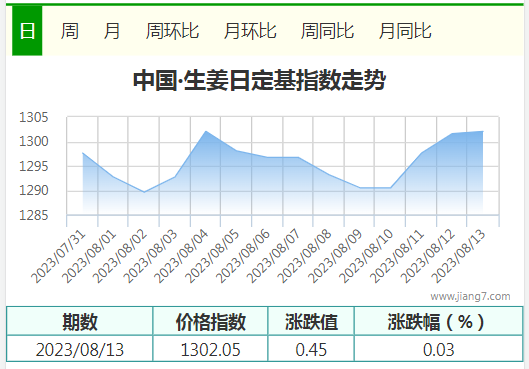The width and height of the screenshot is (529, 369).
Task: Click the 2023/08/10 data point on chart
Action: pyautogui.click(x=390, y=188)
